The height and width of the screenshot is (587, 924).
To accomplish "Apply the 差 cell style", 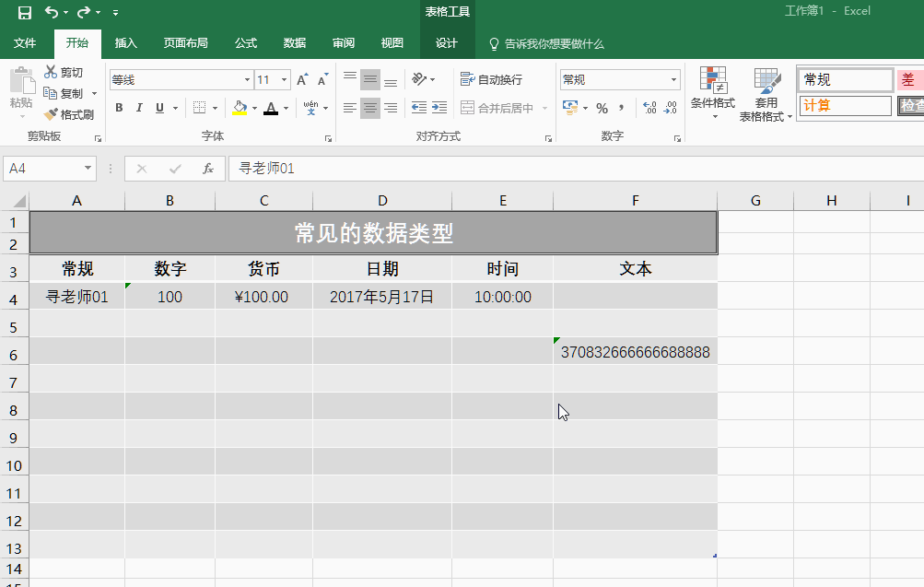I will tap(910, 79).
